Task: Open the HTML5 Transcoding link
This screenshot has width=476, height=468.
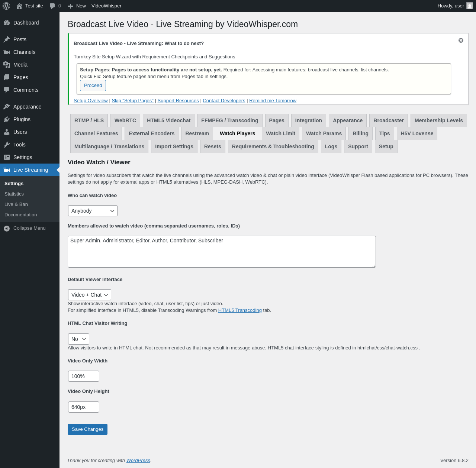Action: tap(240, 310)
